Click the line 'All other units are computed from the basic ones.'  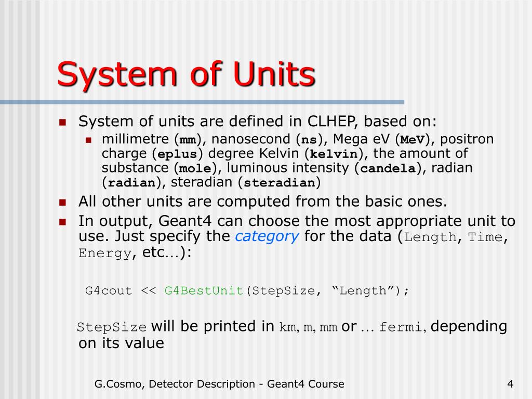(262, 202)
